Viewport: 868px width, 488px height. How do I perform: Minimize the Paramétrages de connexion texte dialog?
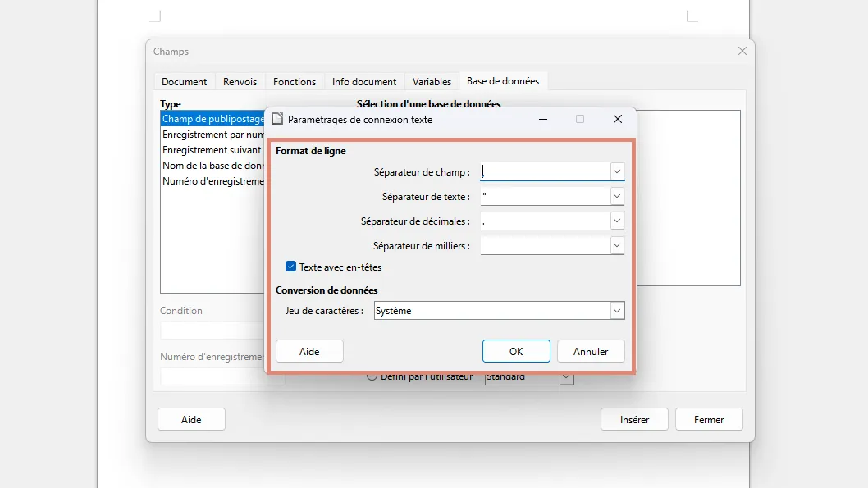tap(543, 119)
